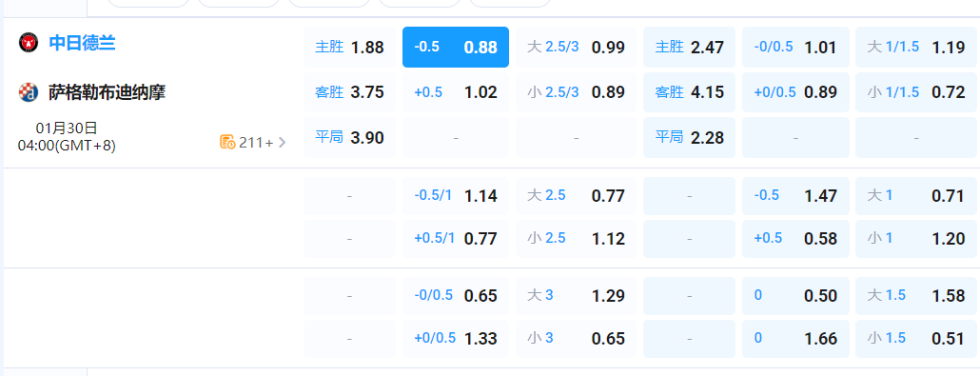The image size is (980, 376).
Task: Select 平局 odds 3.90
Action: click(350, 138)
